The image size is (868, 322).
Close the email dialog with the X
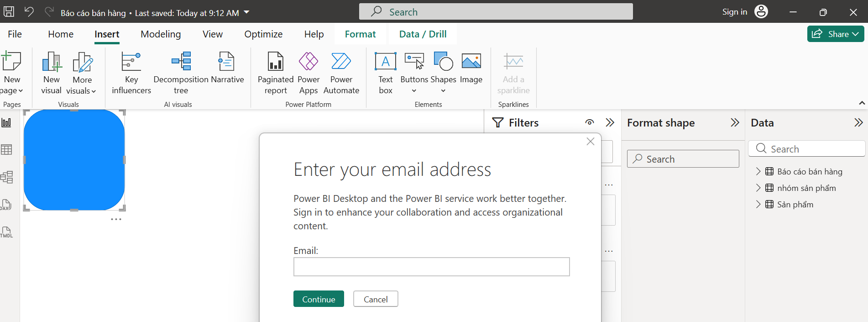click(x=590, y=142)
